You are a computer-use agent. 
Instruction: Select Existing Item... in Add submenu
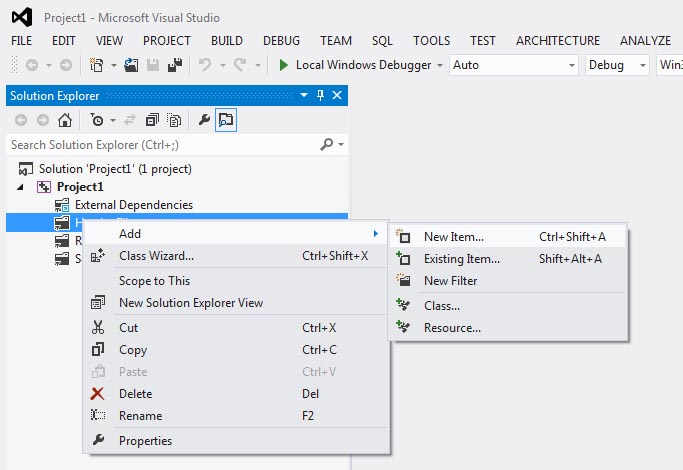pos(508,259)
